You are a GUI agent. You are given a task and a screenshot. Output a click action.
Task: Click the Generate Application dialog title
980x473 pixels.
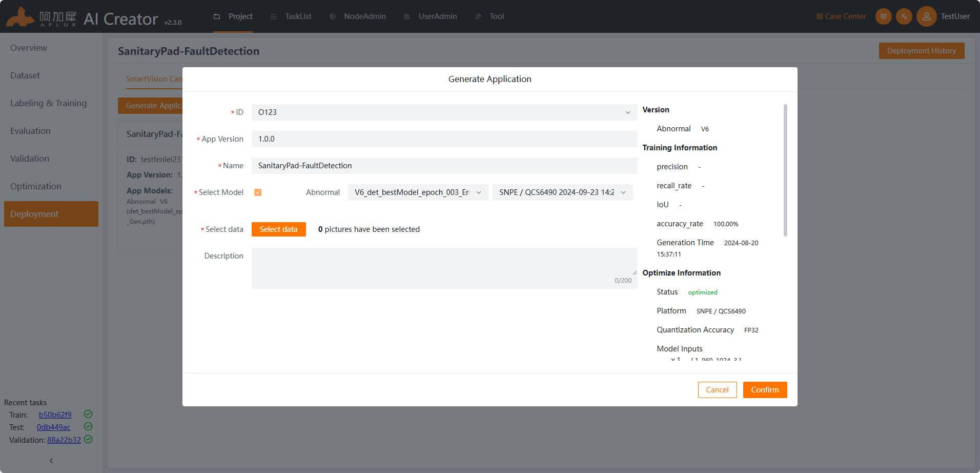489,79
